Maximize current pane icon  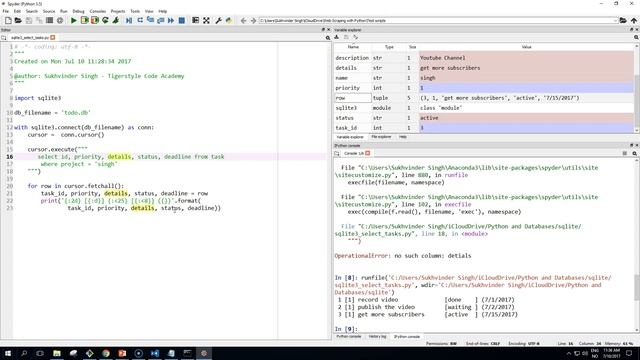coord(196,20)
